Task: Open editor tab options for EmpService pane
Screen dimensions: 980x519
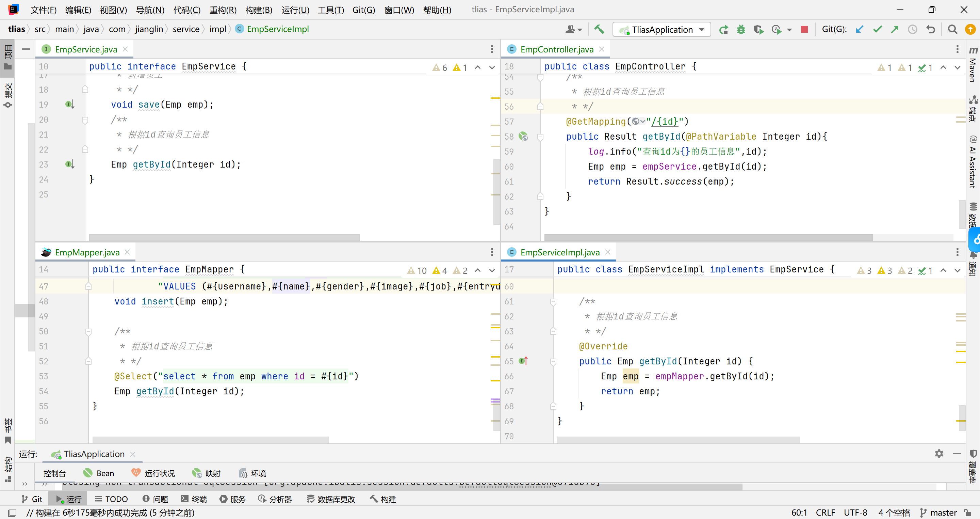Action: coord(492,49)
